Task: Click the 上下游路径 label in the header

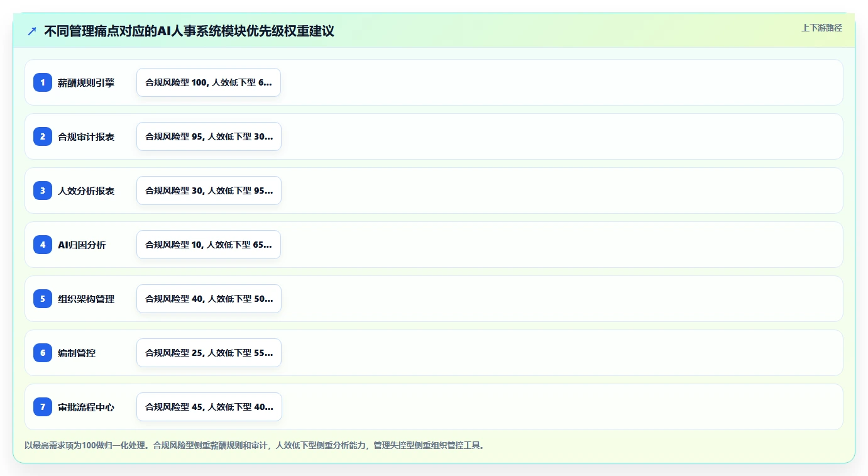Action: point(821,28)
